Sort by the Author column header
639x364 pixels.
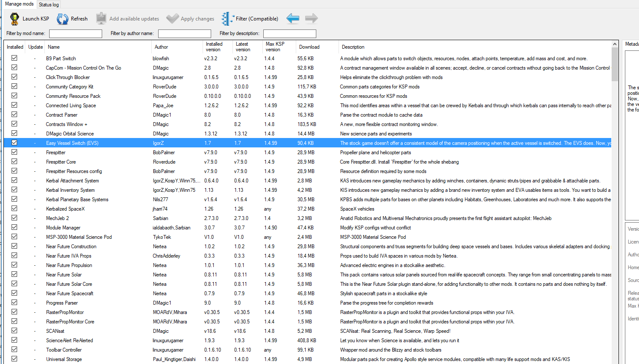click(177, 47)
